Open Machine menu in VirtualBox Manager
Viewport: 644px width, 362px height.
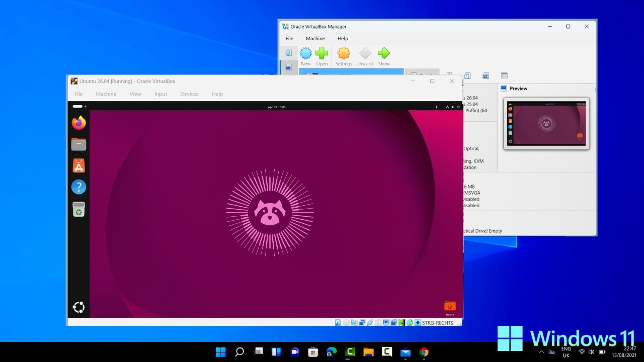[x=315, y=38]
